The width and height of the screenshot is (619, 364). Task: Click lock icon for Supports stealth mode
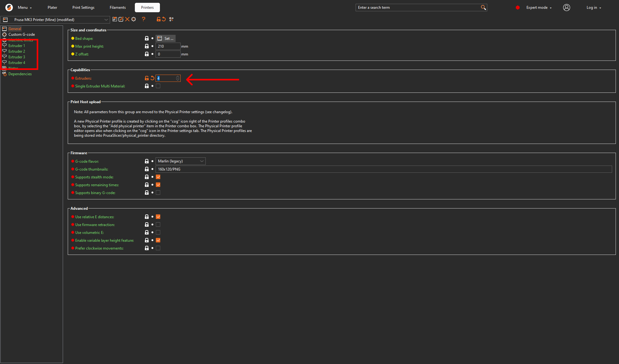[147, 177]
